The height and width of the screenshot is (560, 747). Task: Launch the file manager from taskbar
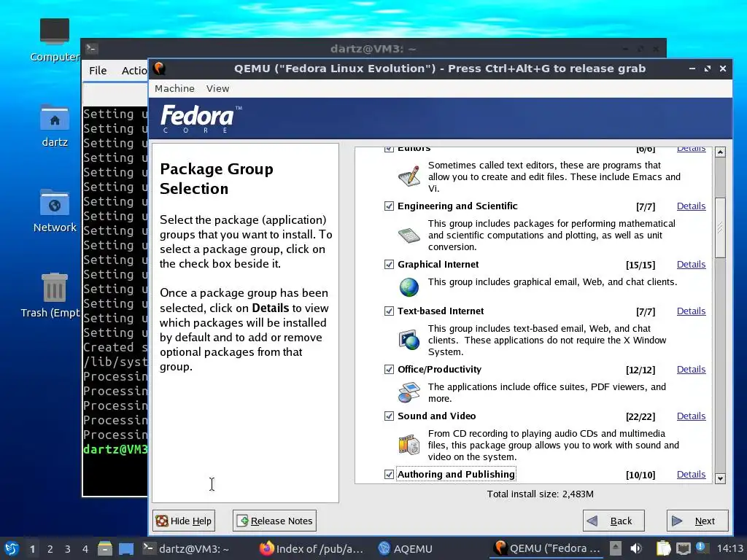(x=105, y=548)
